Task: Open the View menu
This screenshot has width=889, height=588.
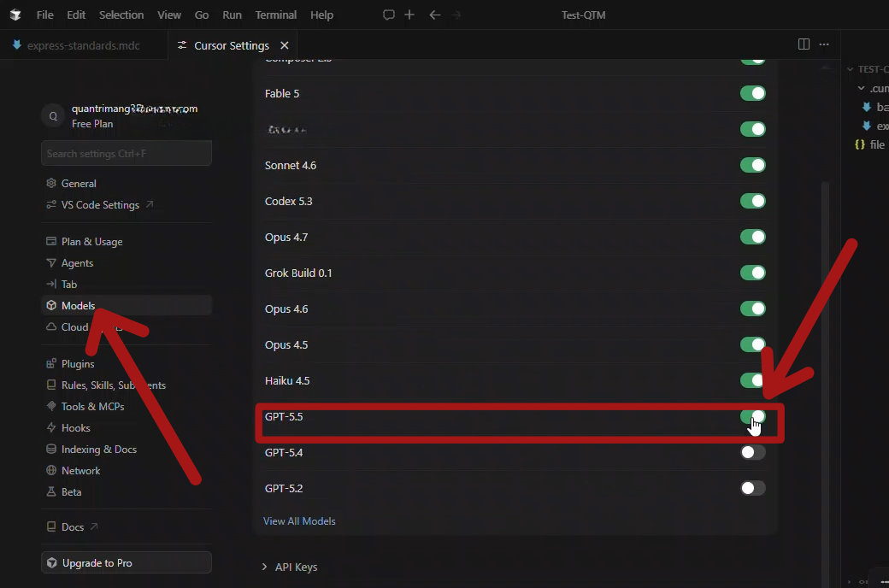Action: (169, 15)
